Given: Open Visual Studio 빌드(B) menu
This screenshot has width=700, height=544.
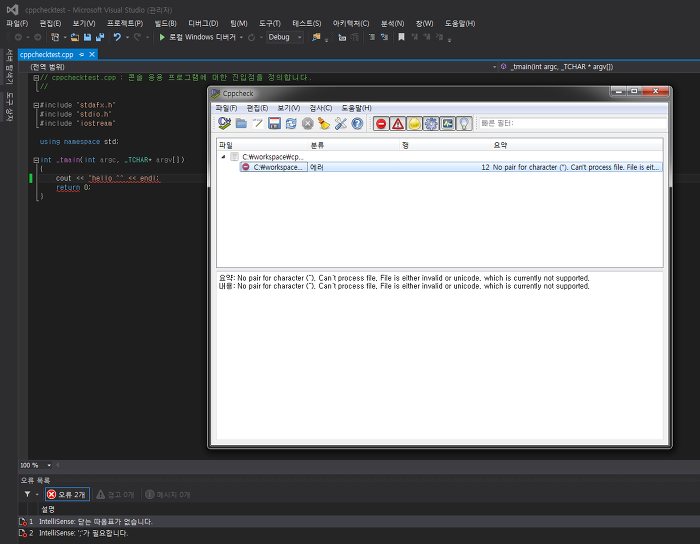Looking at the screenshot, I should tap(166, 23).
